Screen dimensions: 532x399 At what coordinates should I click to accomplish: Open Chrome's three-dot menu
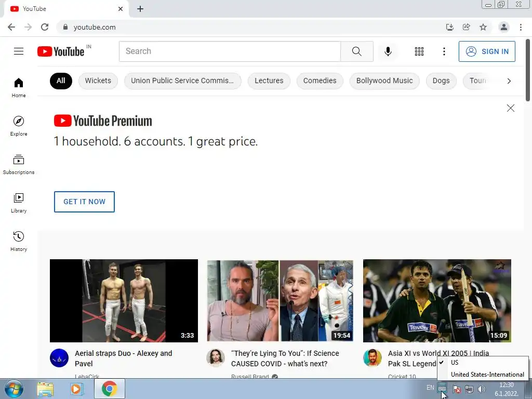tap(521, 27)
